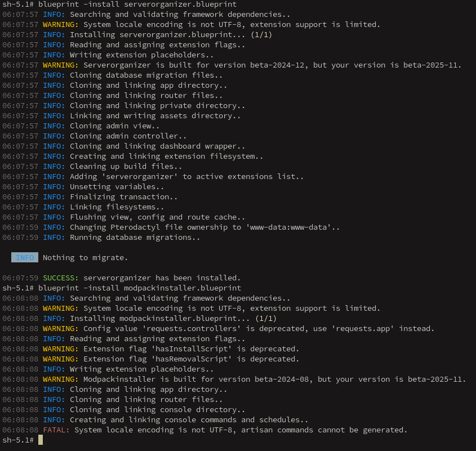Select the highlighted INFO badge near Nothing to migrate
The height and width of the screenshot is (451, 476).
[x=24, y=257]
